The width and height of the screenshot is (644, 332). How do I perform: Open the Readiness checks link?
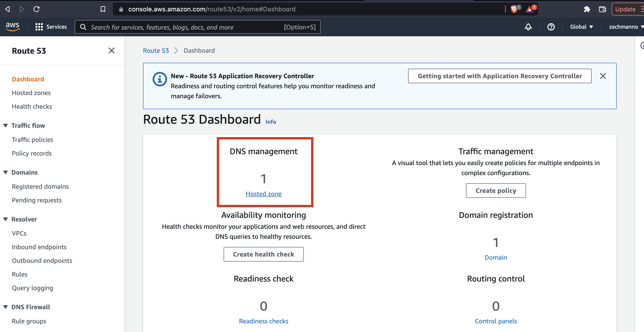[263, 321]
